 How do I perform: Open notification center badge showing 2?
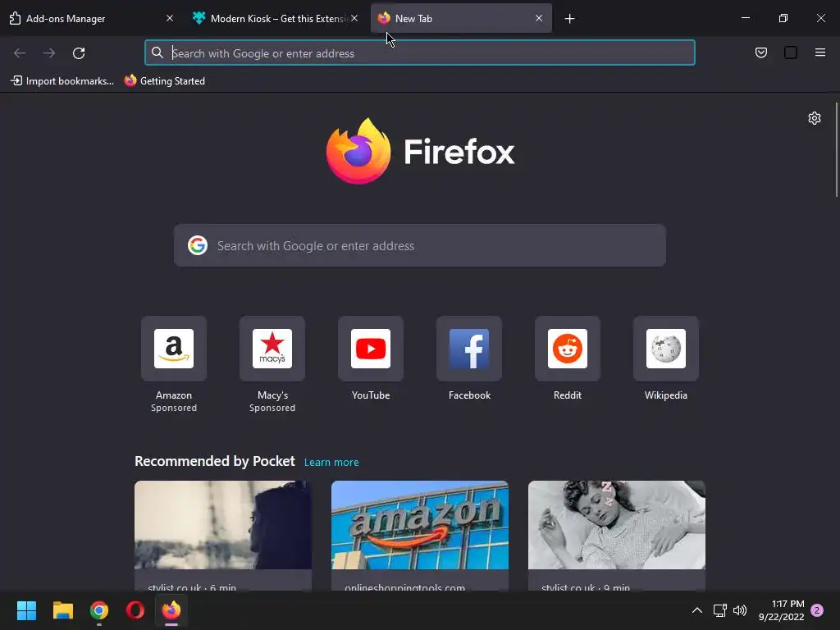[817, 610]
